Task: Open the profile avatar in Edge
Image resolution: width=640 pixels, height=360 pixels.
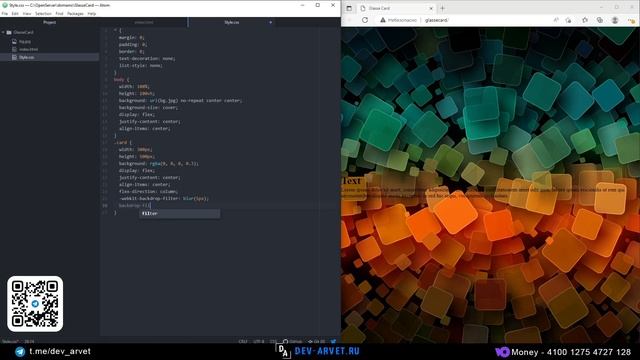Action: click(x=615, y=20)
